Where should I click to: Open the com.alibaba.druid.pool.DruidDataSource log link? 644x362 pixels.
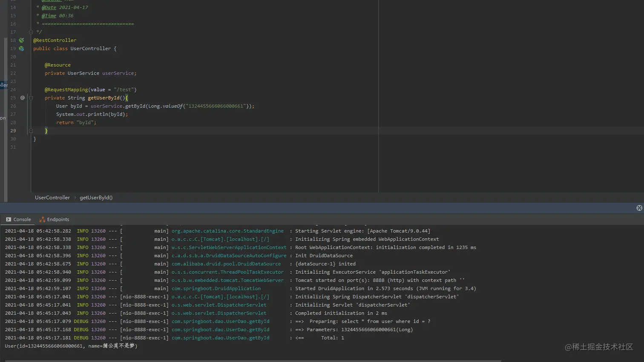(x=226, y=264)
